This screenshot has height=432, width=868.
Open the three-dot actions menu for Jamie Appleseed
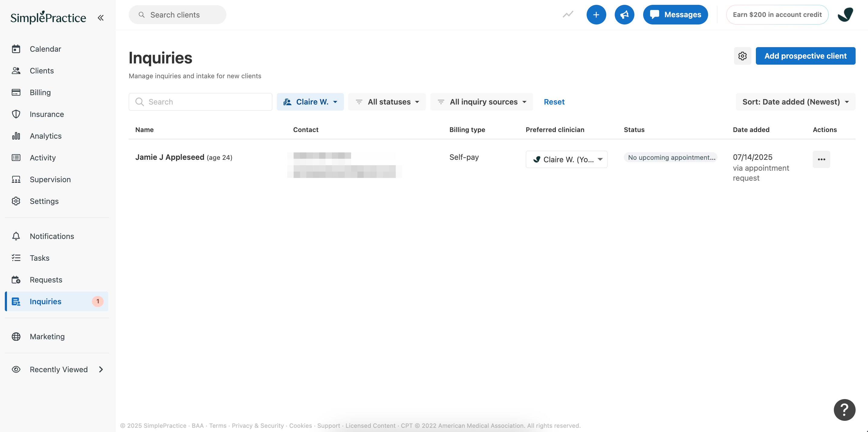821,159
